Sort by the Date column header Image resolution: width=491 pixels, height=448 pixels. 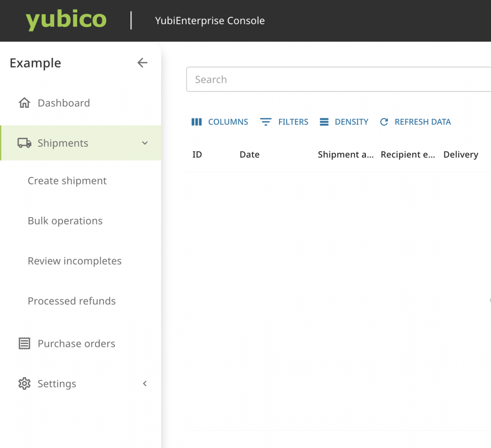[x=249, y=155]
